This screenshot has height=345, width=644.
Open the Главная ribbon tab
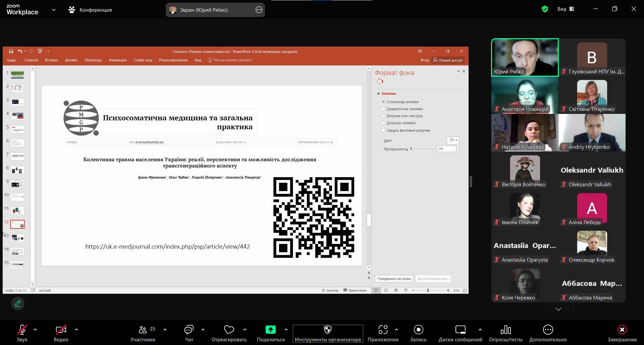(31, 60)
